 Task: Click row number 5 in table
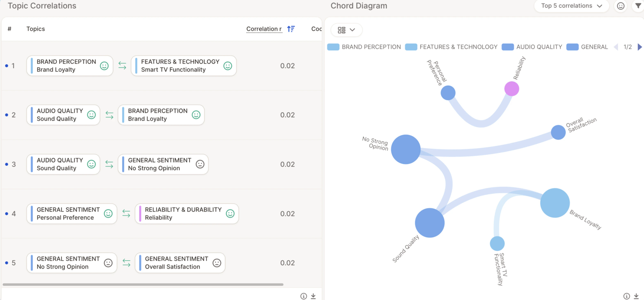click(14, 263)
